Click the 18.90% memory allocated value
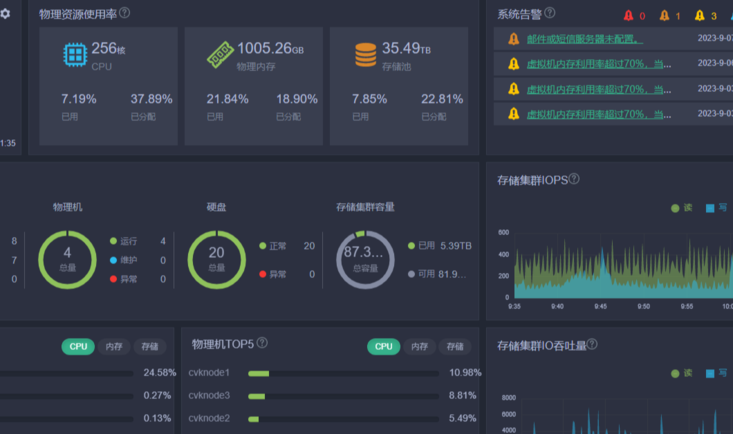This screenshot has width=733, height=434. (297, 99)
